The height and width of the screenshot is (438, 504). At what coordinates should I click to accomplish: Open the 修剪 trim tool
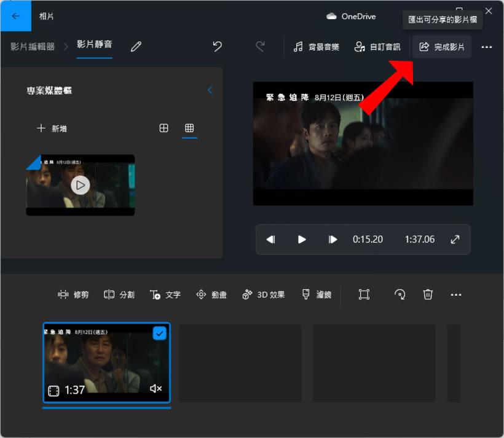[x=73, y=295]
